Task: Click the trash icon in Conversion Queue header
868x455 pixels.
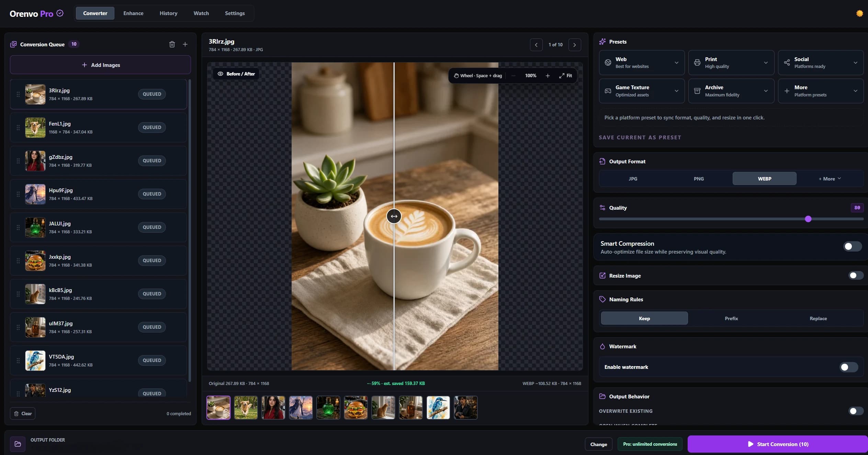Action: tap(172, 44)
